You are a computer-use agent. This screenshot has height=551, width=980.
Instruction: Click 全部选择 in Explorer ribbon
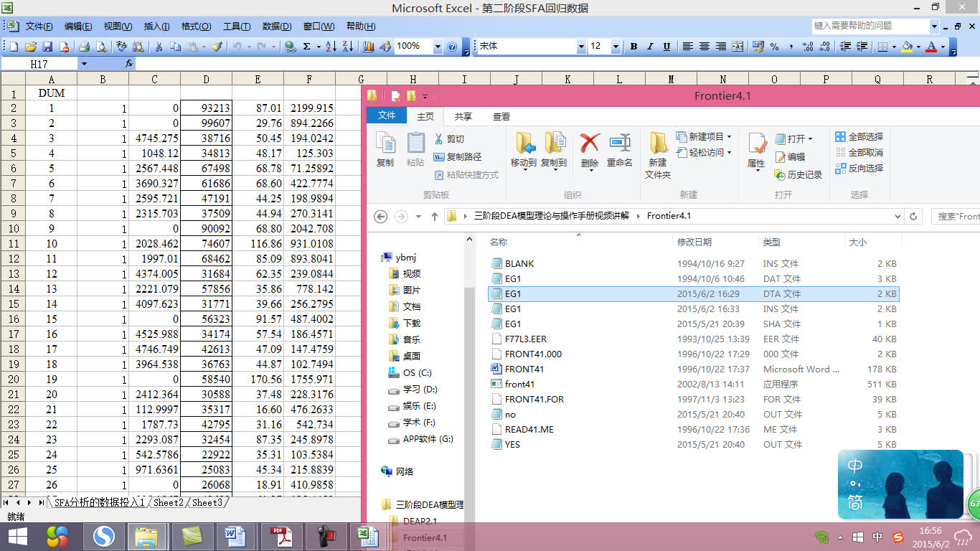[859, 136]
